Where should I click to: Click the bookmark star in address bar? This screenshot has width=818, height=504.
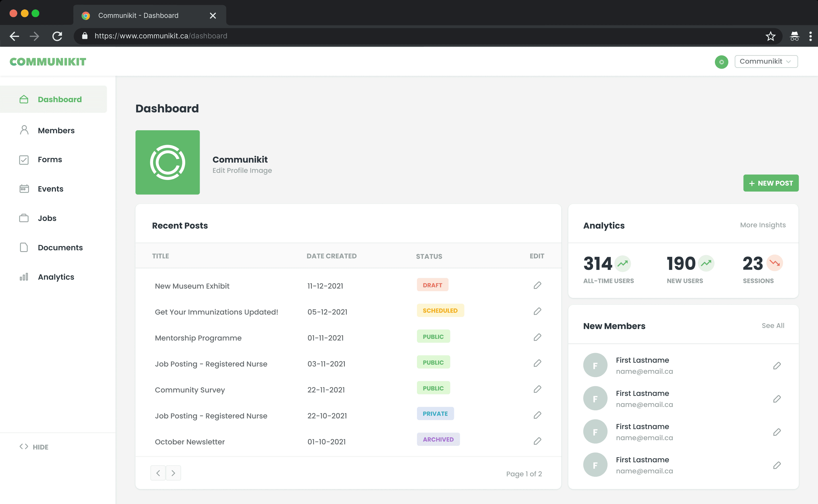pyautogui.click(x=770, y=36)
